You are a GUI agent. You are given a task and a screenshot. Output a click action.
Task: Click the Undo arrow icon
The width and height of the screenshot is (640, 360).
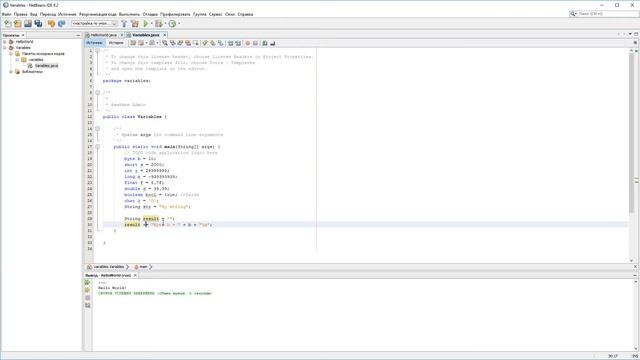51,24
